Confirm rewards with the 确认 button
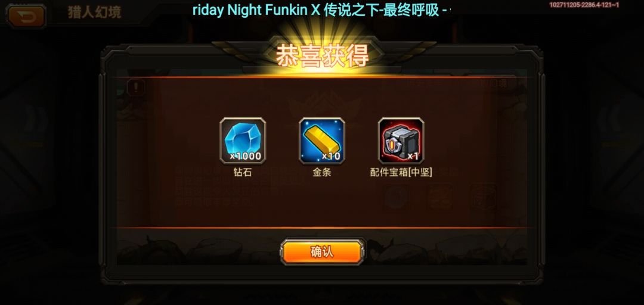644x305 pixels. click(x=323, y=251)
